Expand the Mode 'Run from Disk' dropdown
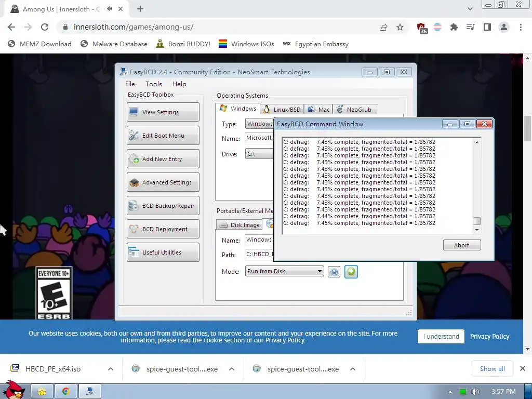 tap(284, 271)
